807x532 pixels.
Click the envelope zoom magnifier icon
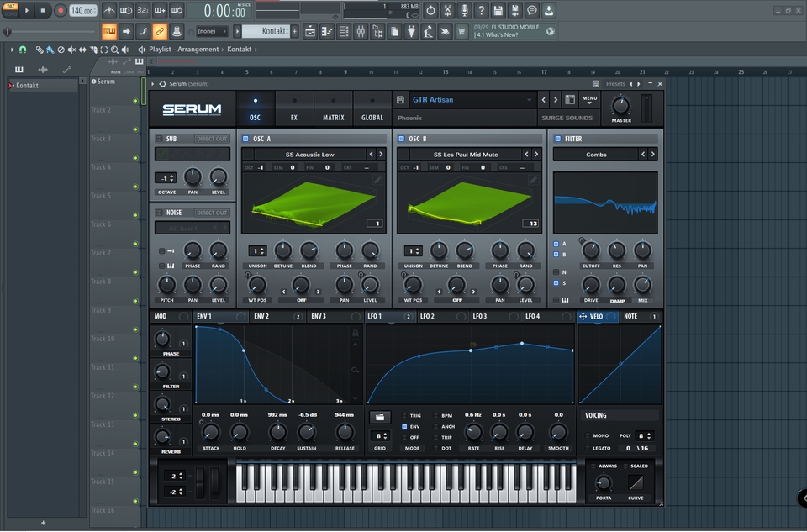[x=355, y=370]
